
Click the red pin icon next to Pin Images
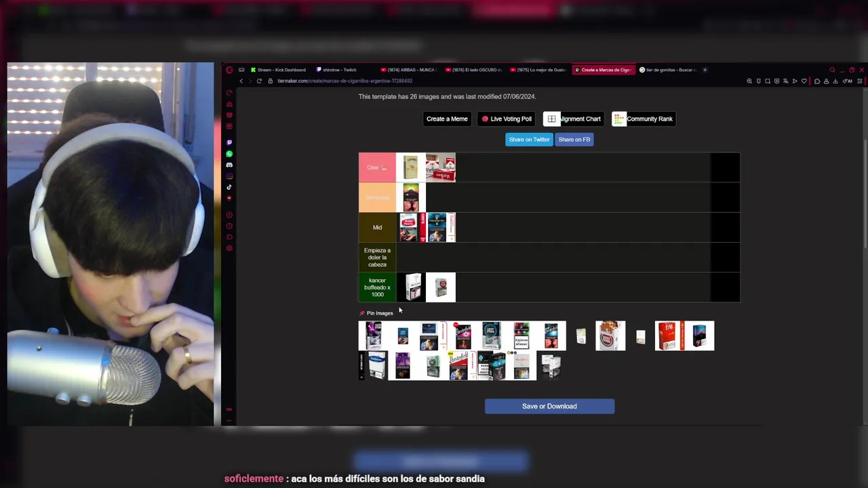361,313
